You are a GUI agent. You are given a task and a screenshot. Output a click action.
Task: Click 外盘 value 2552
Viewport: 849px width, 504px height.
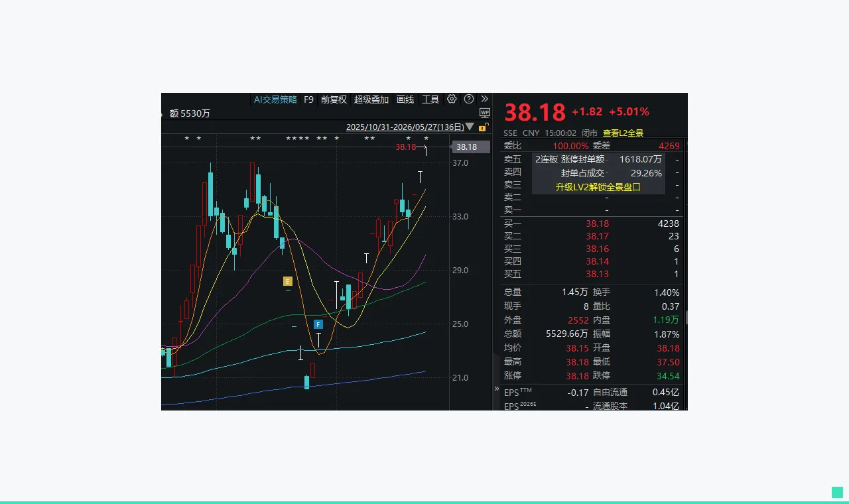click(578, 320)
